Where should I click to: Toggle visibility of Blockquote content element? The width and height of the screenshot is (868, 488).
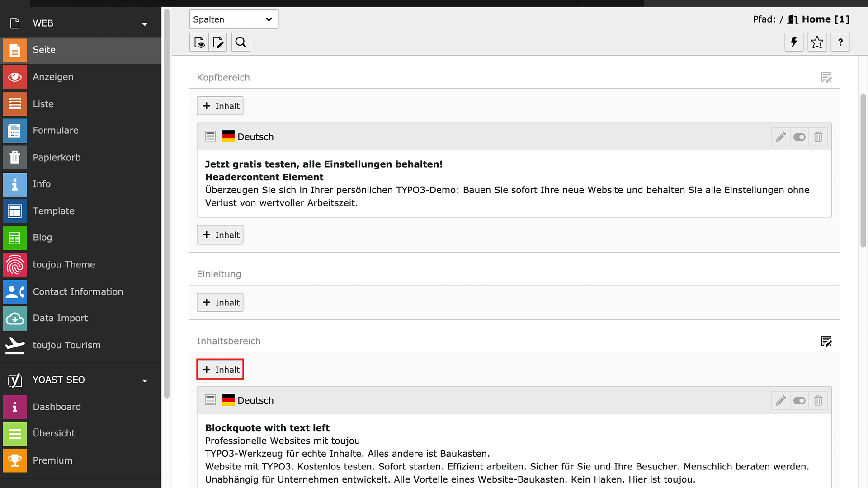point(799,401)
